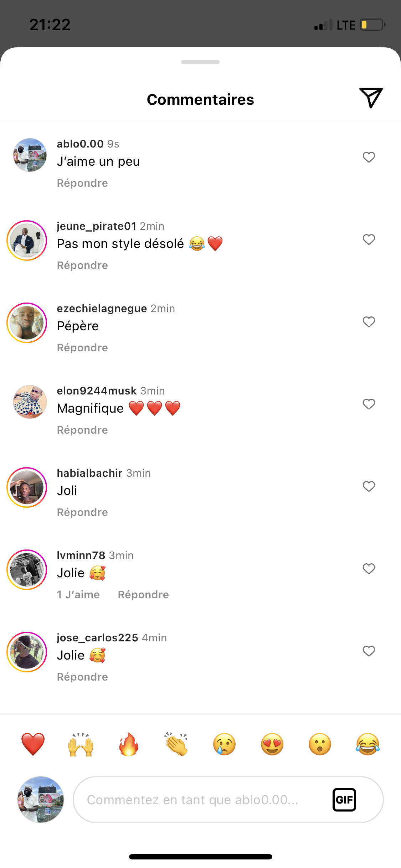This screenshot has width=401, height=868.
Task: Tap the sheet drag handle
Action: click(200, 62)
